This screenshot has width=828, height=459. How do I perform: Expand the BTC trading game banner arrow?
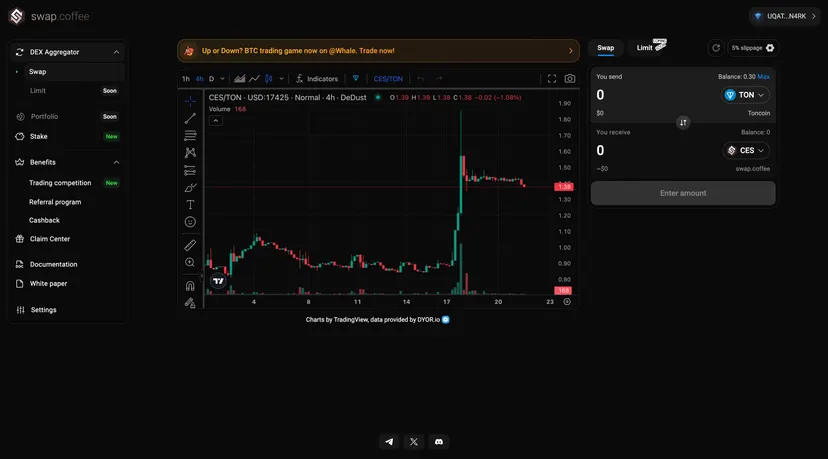(571, 51)
